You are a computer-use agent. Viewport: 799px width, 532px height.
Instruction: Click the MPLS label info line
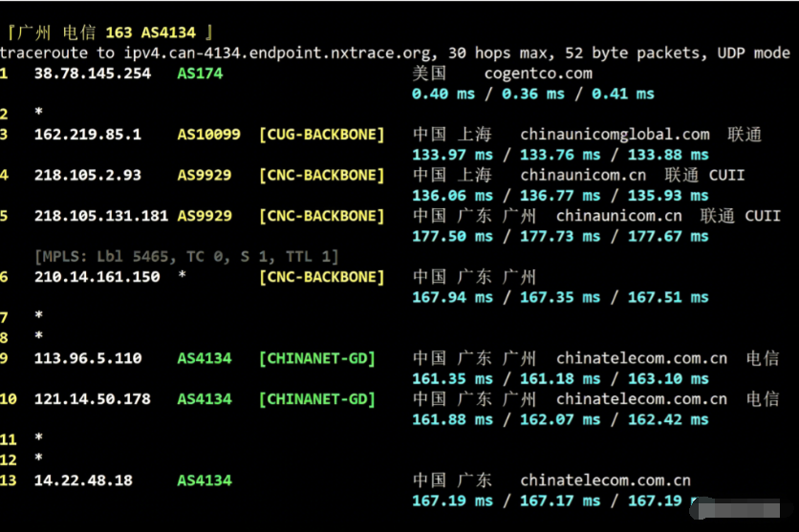coord(186,256)
